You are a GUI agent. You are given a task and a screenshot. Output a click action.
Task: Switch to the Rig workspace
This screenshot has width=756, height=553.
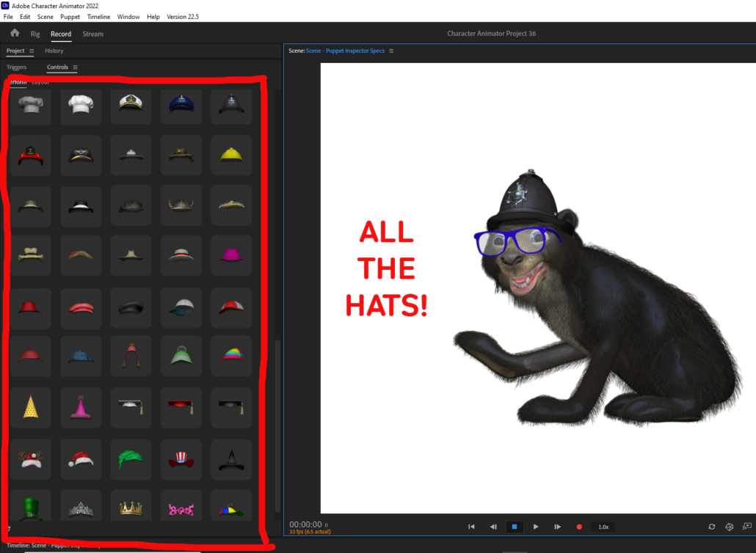(x=35, y=34)
